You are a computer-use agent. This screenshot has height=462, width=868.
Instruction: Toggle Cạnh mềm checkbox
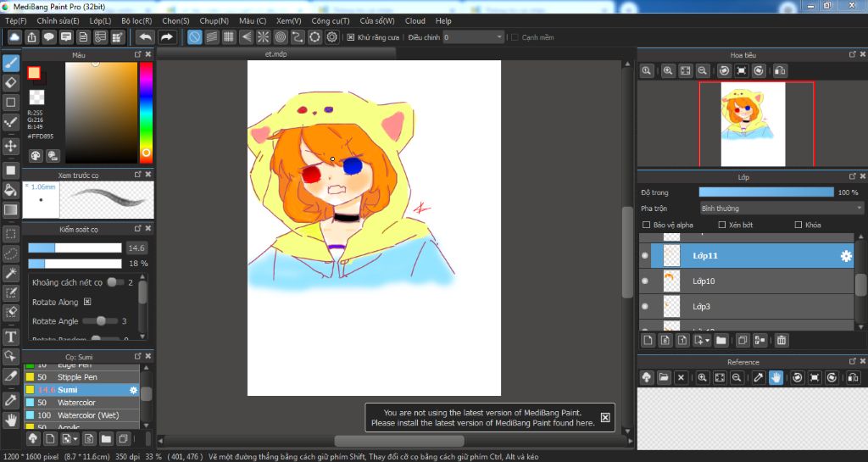(x=515, y=37)
